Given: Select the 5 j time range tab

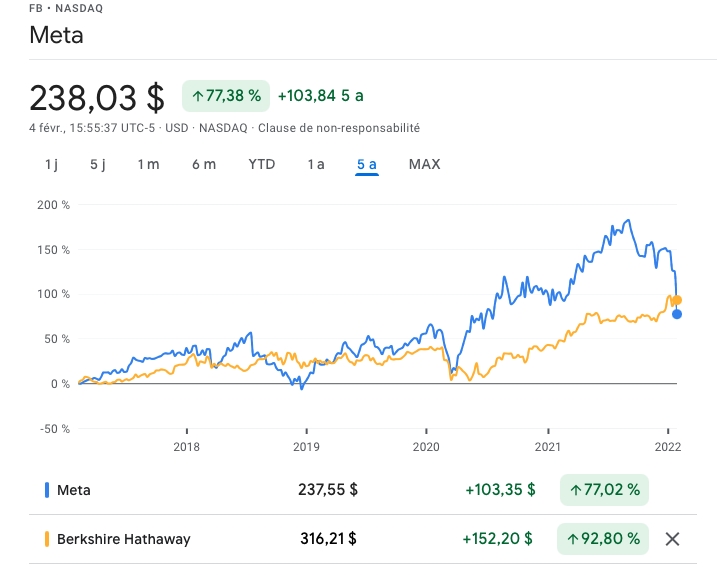Looking at the screenshot, I should pyautogui.click(x=97, y=164).
